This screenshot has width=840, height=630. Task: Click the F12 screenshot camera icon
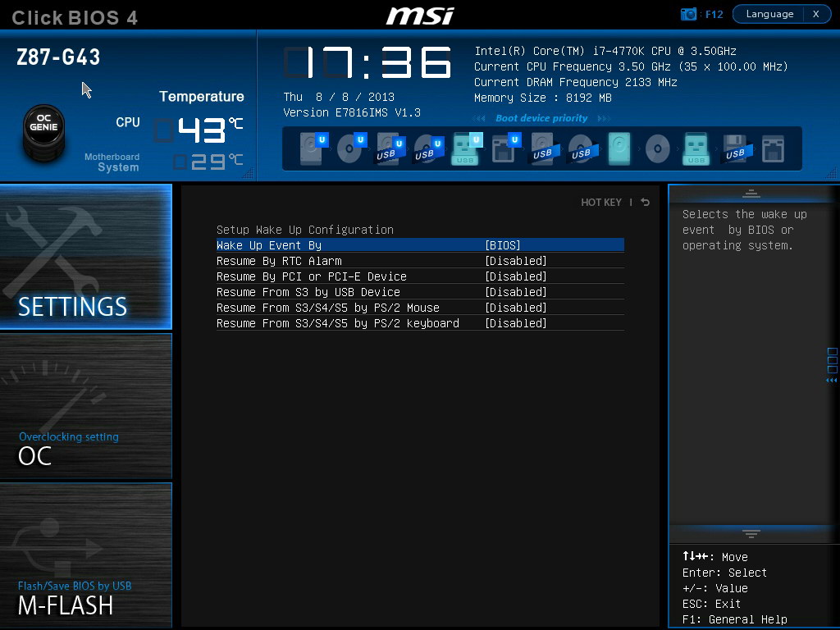[x=688, y=14]
